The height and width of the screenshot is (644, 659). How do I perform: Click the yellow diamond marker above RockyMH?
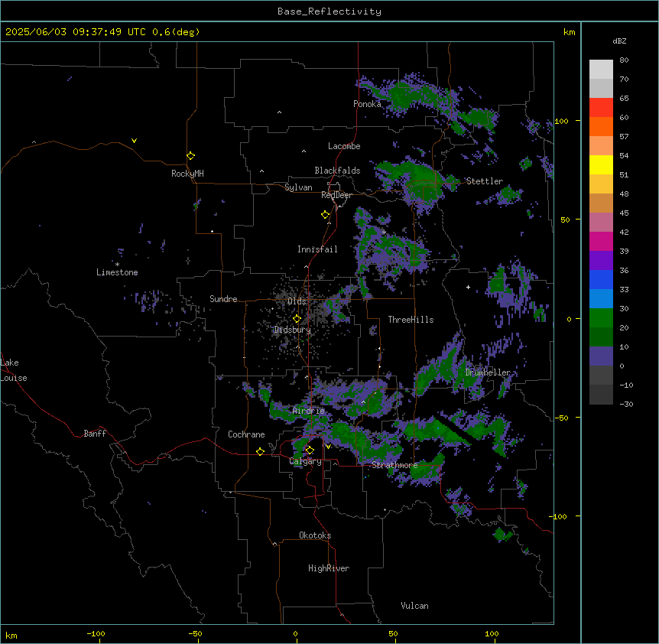(x=191, y=156)
